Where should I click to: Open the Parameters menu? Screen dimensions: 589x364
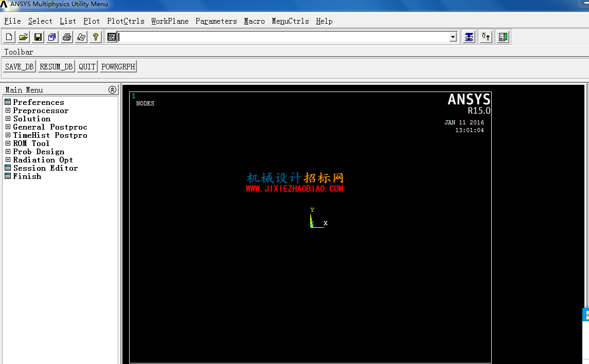216,21
